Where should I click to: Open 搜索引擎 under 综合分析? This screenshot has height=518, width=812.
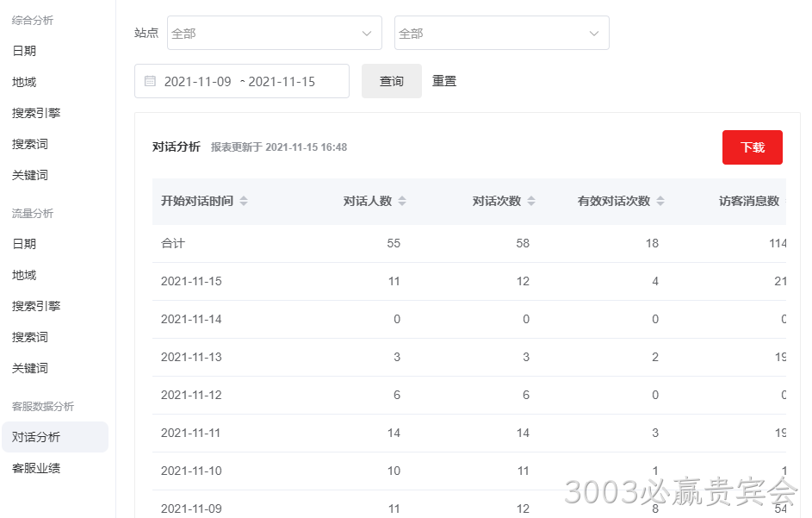[x=36, y=113]
